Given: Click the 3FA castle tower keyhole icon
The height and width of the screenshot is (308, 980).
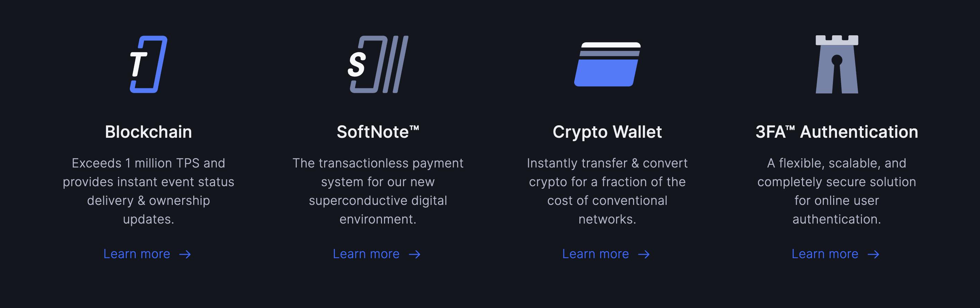Looking at the screenshot, I should [837, 64].
